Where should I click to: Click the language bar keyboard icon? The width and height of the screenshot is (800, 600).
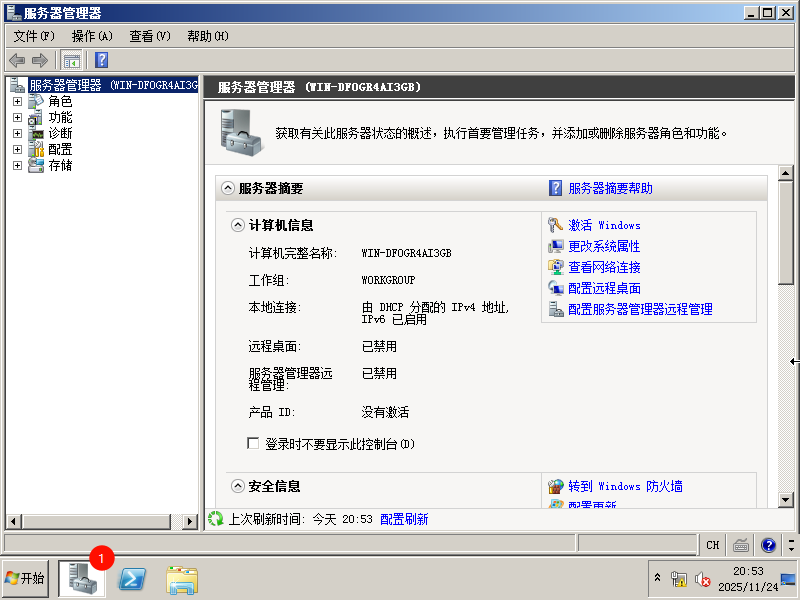tap(740, 545)
